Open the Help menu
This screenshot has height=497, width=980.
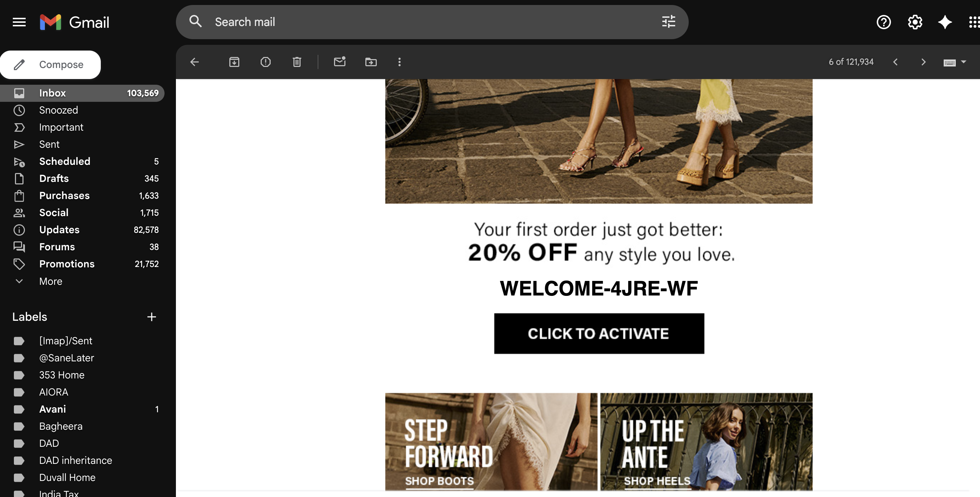884,22
